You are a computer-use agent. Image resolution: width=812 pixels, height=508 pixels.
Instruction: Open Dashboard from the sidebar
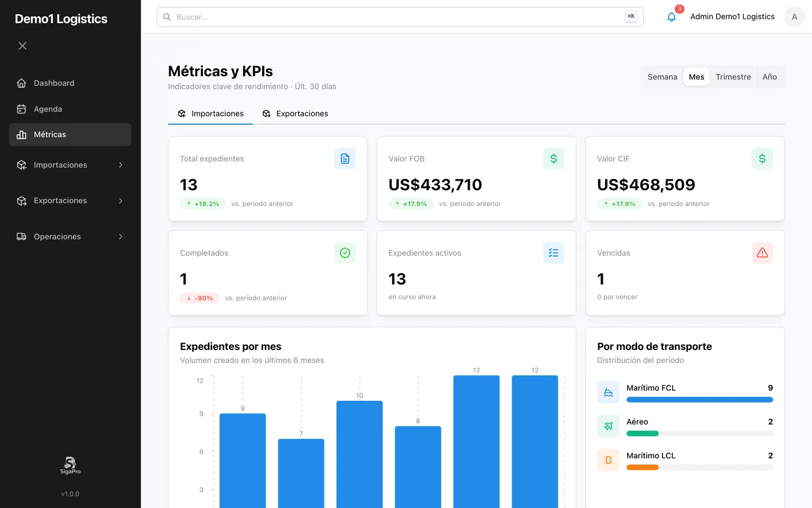pos(70,83)
